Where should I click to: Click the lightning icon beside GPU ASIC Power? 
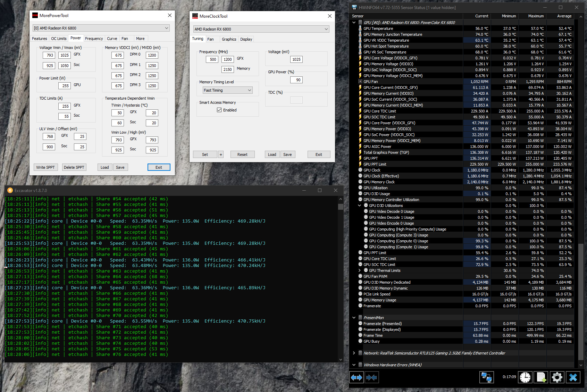[360, 147]
